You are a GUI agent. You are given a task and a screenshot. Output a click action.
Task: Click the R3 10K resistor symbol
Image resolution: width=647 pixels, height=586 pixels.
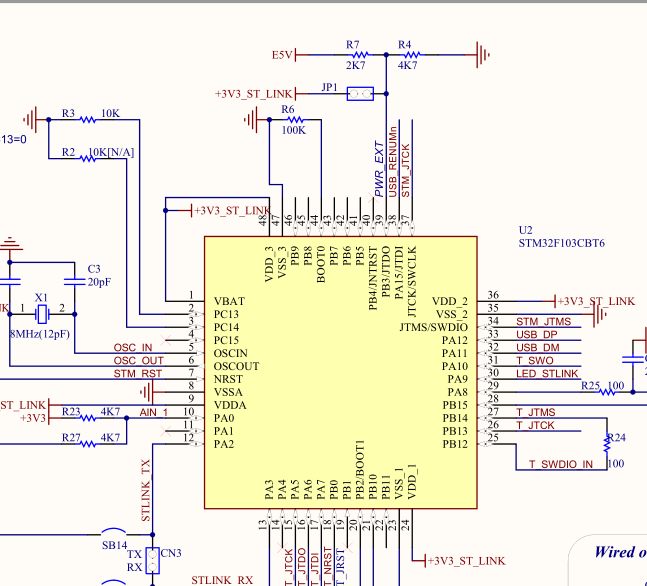(87, 120)
